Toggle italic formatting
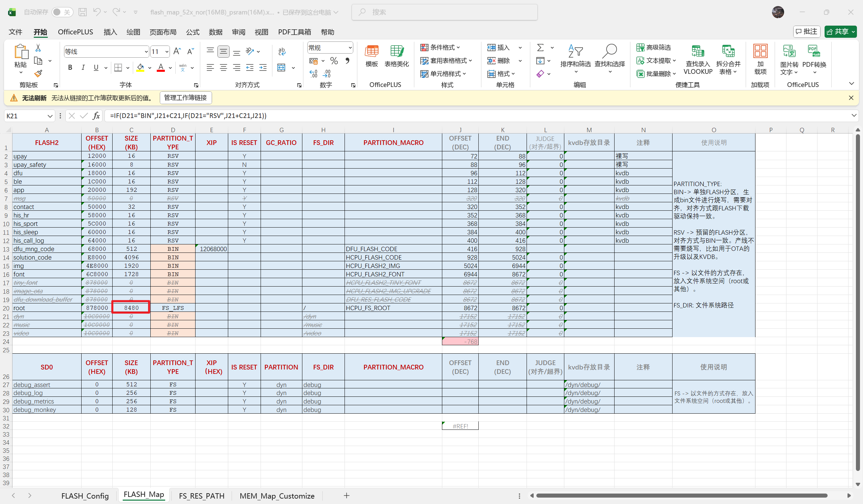863x504 pixels. tap(83, 67)
